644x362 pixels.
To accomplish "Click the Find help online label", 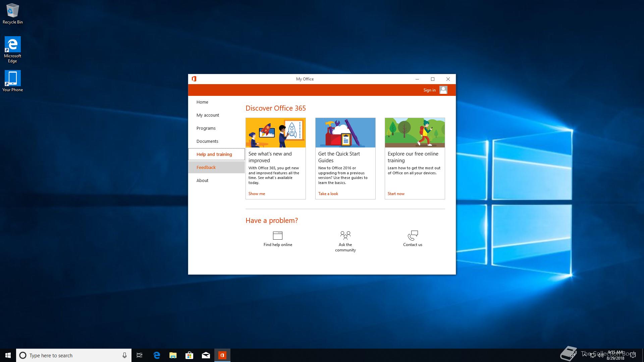I will click(278, 245).
